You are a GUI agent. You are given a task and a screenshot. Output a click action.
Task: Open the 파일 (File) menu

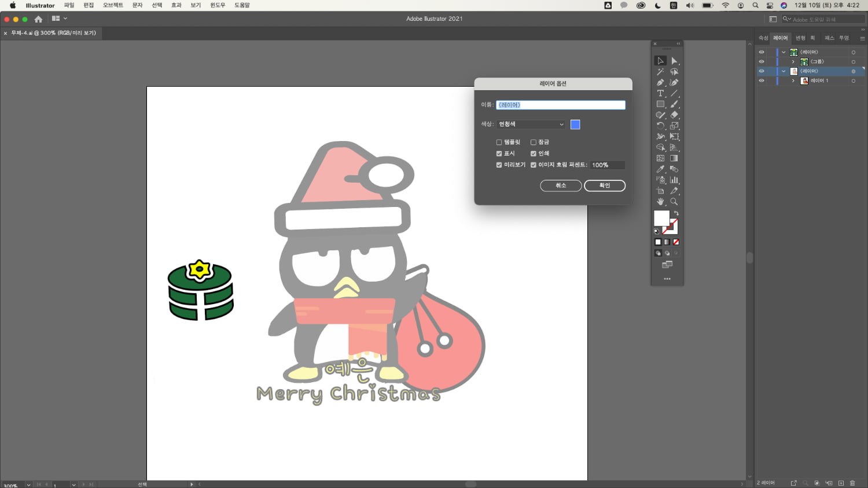point(69,5)
